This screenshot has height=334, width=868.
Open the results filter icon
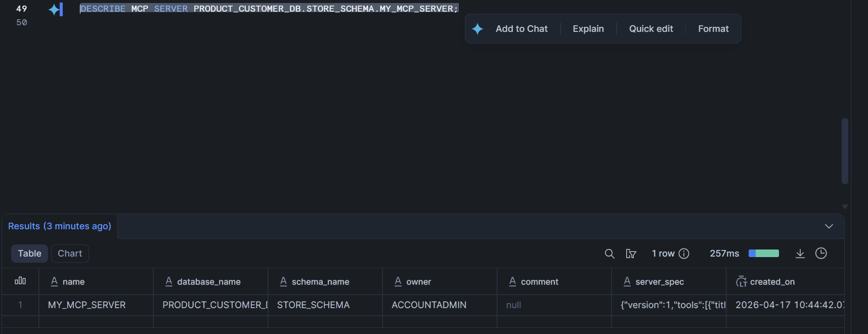point(631,254)
